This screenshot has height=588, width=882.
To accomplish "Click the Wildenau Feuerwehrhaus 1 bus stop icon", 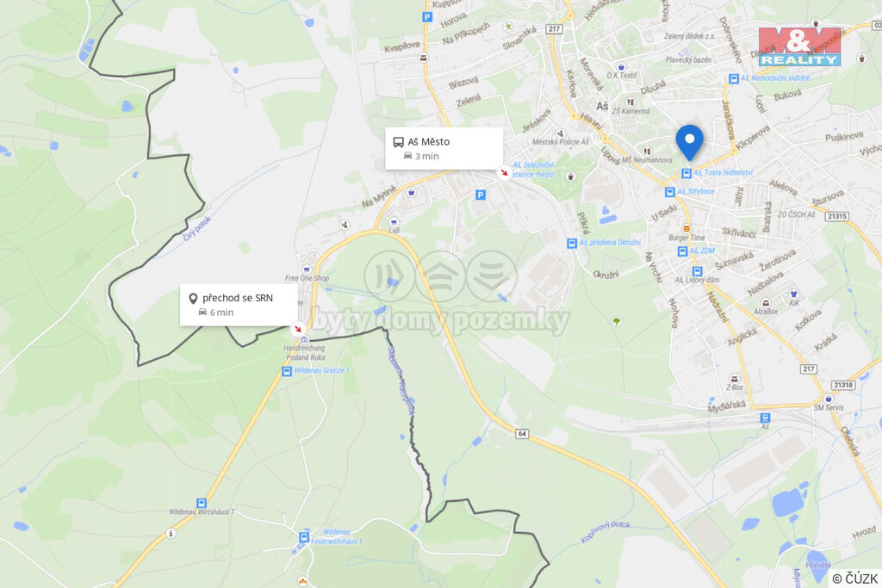I will point(304,537).
